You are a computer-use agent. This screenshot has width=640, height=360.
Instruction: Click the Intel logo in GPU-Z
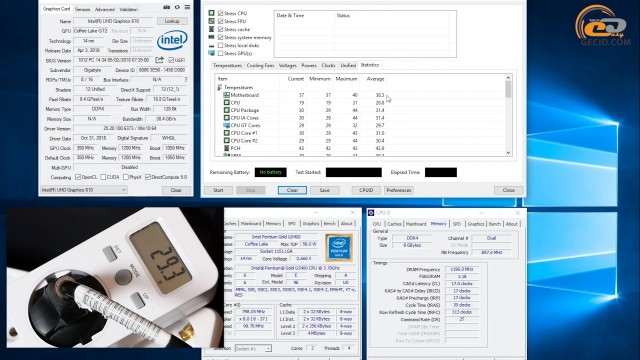pyautogui.click(x=172, y=40)
